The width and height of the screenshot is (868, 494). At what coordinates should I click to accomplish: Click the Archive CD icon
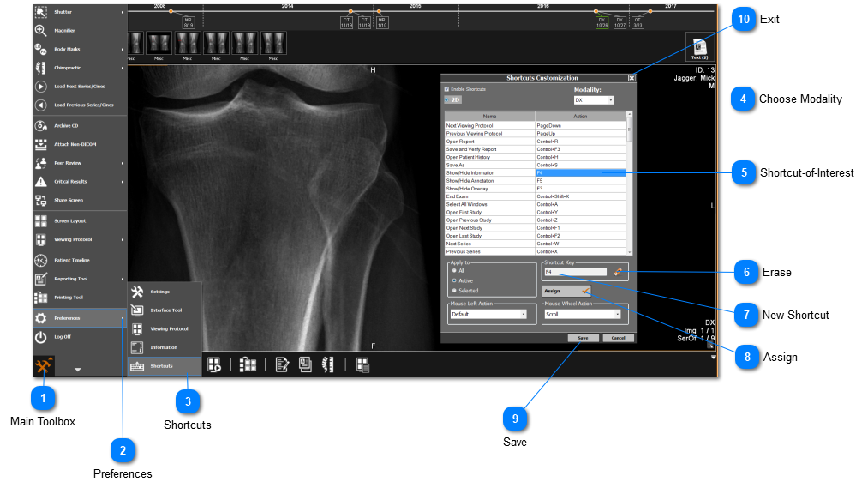[x=40, y=125]
